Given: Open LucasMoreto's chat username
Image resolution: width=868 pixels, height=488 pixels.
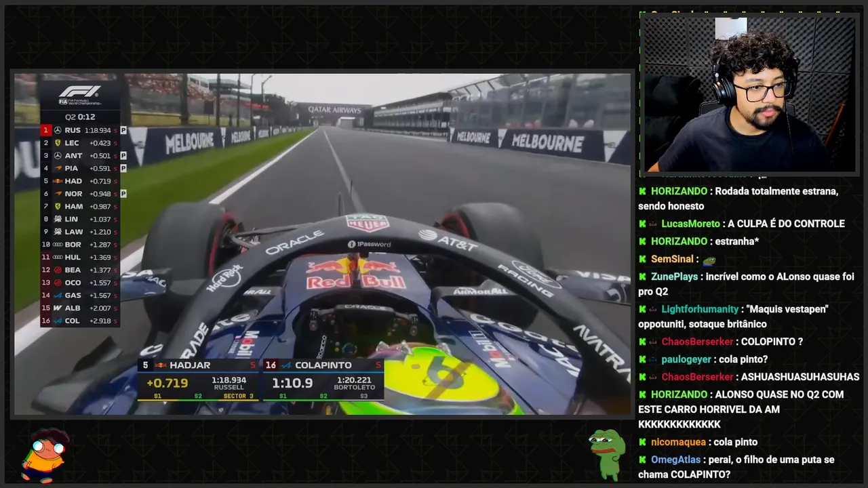Looking at the screenshot, I should [x=690, y=224].
